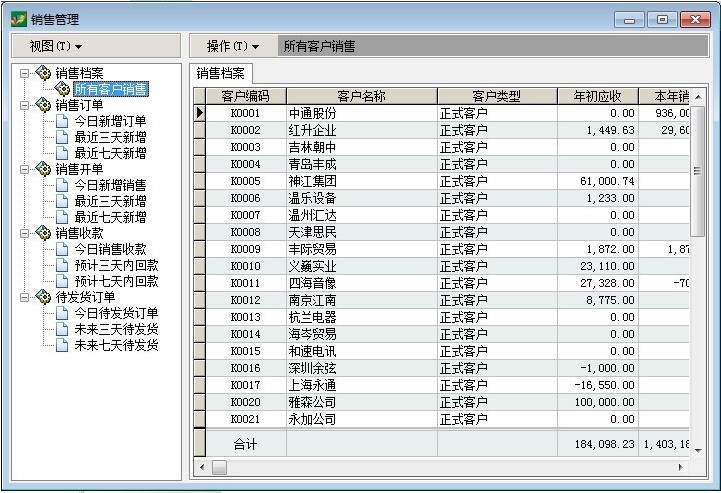Select customer cell 吉林朝中

click(361, 147)
